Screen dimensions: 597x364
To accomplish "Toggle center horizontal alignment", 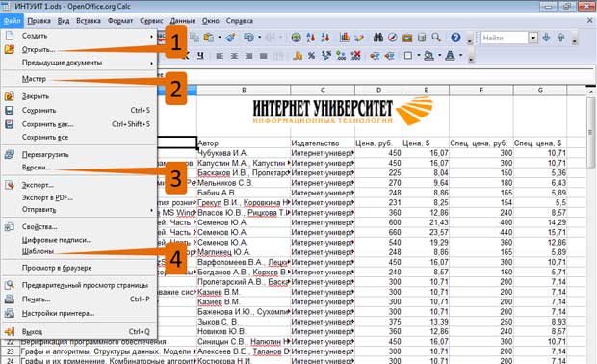I will pos(234,56).
